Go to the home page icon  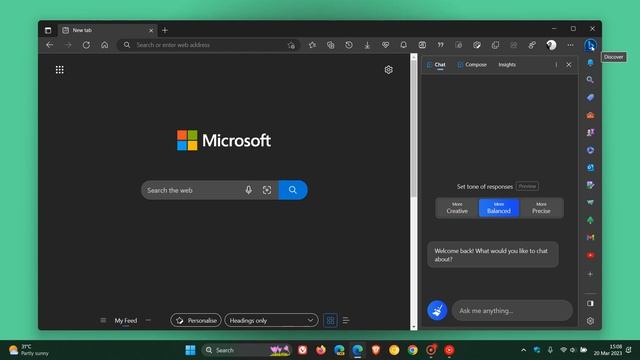[104, 45]
